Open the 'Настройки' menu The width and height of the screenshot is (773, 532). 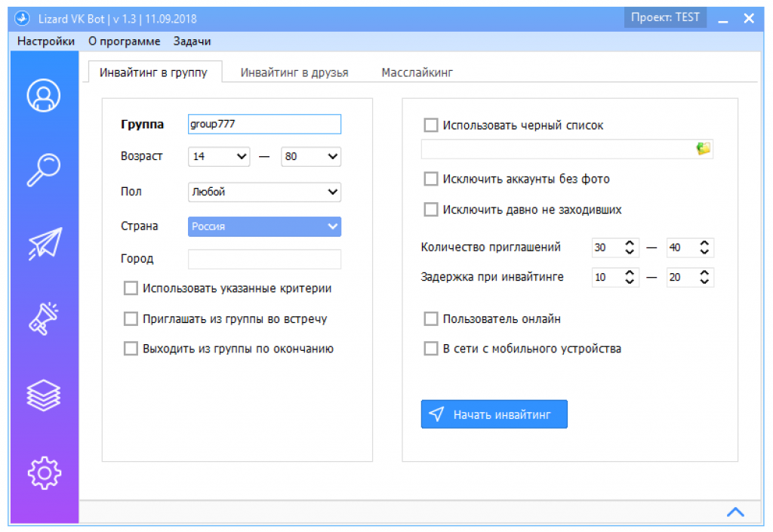(x=46, y=42)
